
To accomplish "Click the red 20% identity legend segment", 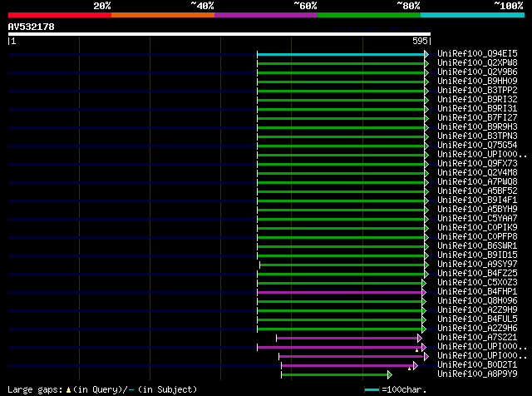I will click(60, 15).
